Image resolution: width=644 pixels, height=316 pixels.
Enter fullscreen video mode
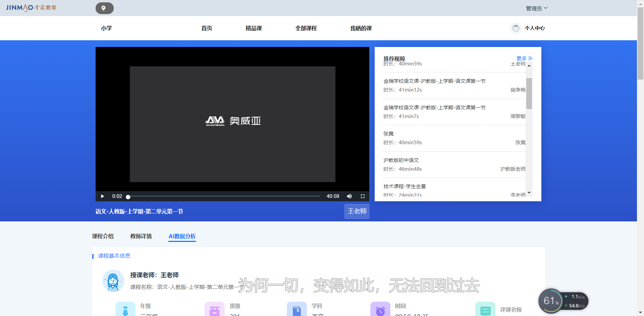click(363, 196)
